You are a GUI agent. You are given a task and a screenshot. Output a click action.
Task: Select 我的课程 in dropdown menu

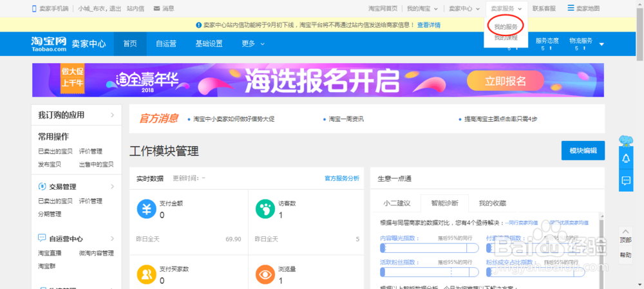pos(506,38)
